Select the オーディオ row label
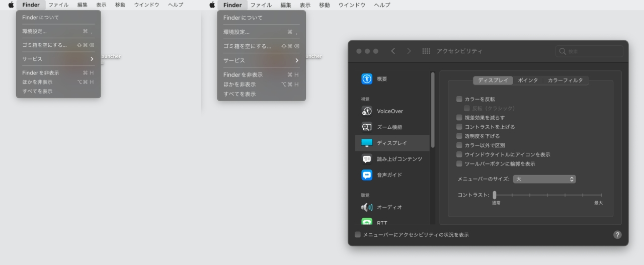 tap(389, 207)
